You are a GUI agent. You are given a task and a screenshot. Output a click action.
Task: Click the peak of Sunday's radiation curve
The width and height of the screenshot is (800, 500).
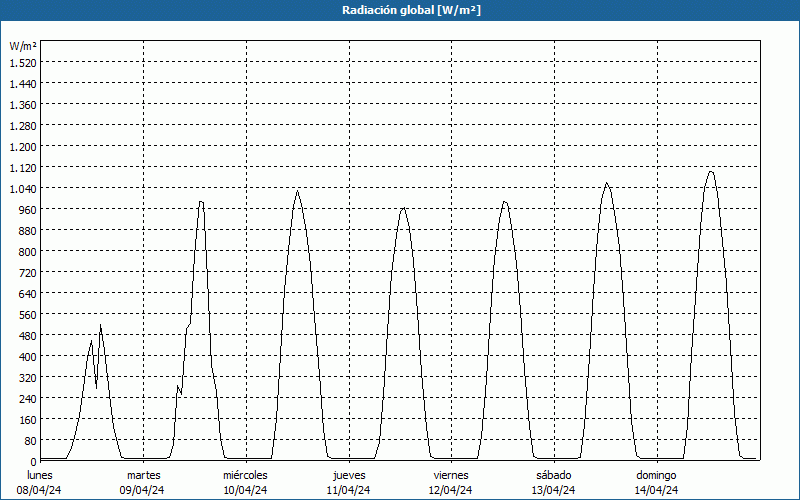711,171
